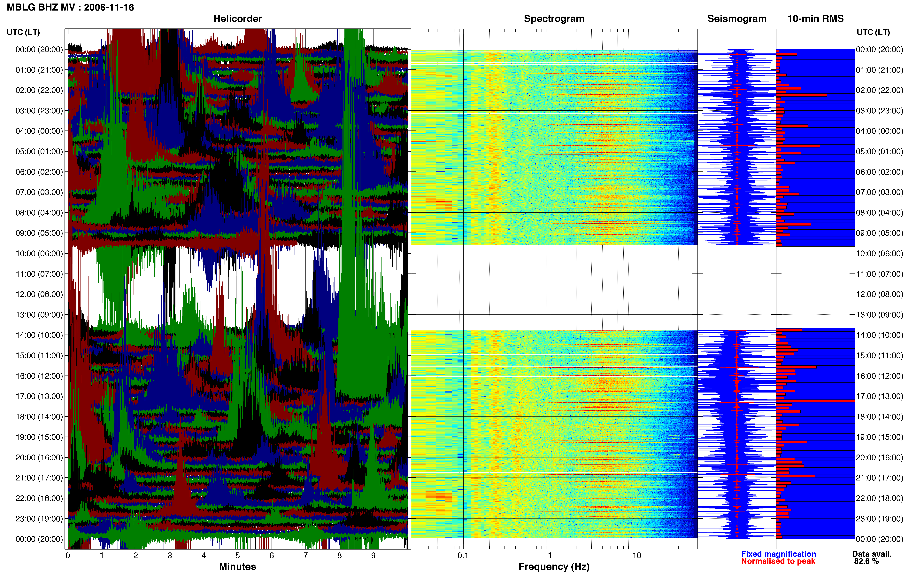Viewport: 924px width, 578px height.
Task: Click Helicorder-side 05:00 (01:00) time label
Action: point(39,151)
